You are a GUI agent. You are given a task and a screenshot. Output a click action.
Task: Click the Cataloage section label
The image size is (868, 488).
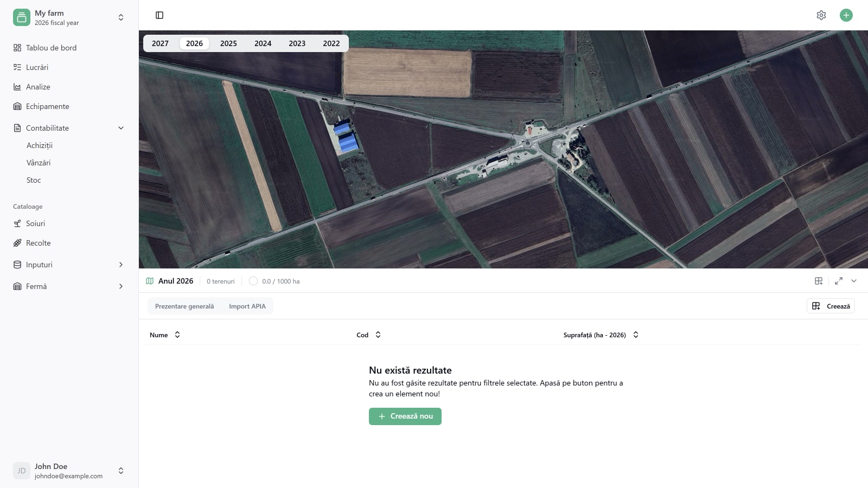28,207
